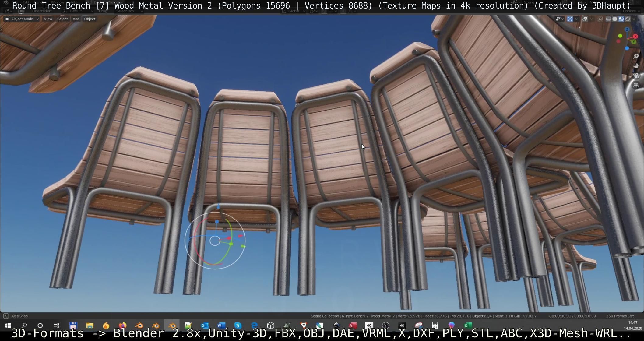Toggle gizmo visibility button
Image resolution: width=644 pixels, height=341 pixels.
pos(570,19)
